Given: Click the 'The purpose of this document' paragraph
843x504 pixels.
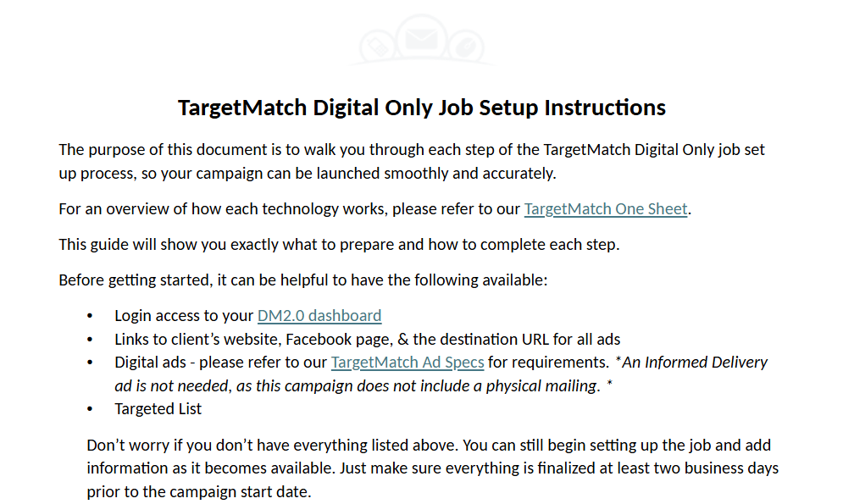Looking at the screenshot, I should tap(412, 161).
